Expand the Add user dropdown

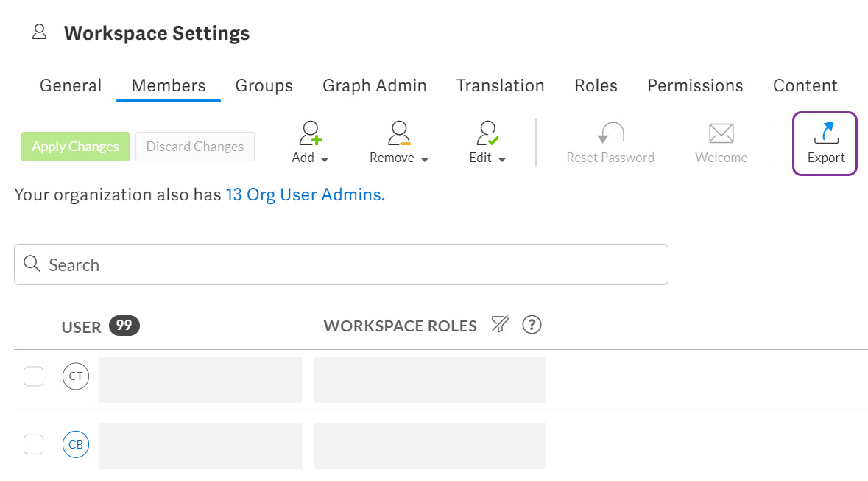coord(310,144)
